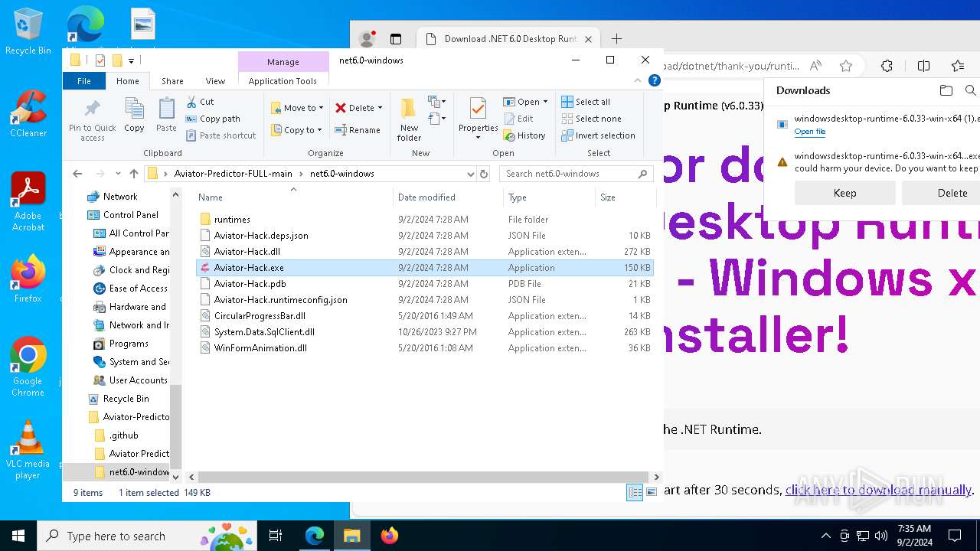
Task: Click Pin to Quick access in the ribbon
Action: [93, 121]
